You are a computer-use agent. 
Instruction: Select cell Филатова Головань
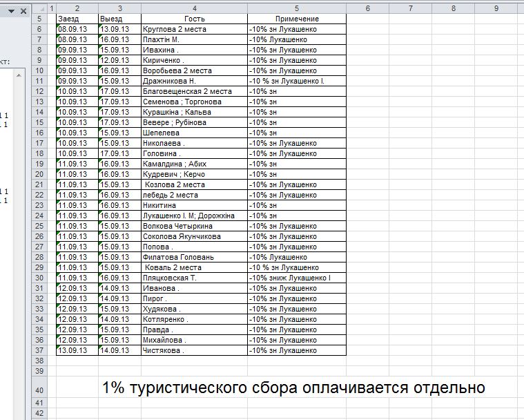(x=195, y=257)
